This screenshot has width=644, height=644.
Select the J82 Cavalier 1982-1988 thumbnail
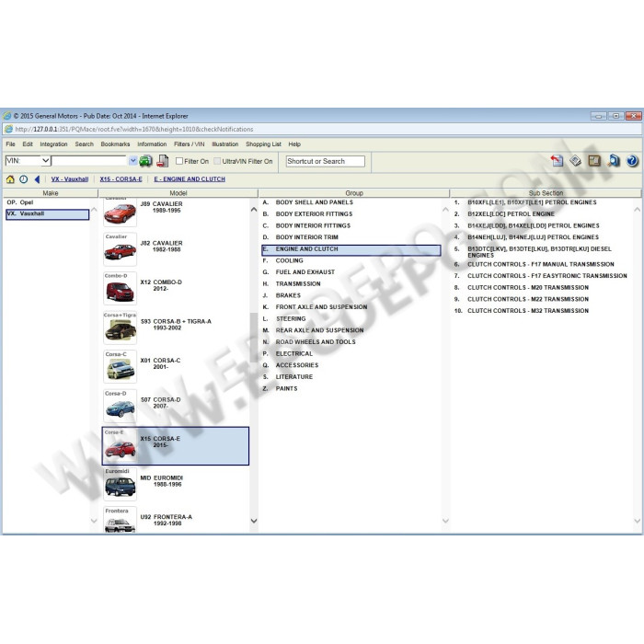click(120, 249)
